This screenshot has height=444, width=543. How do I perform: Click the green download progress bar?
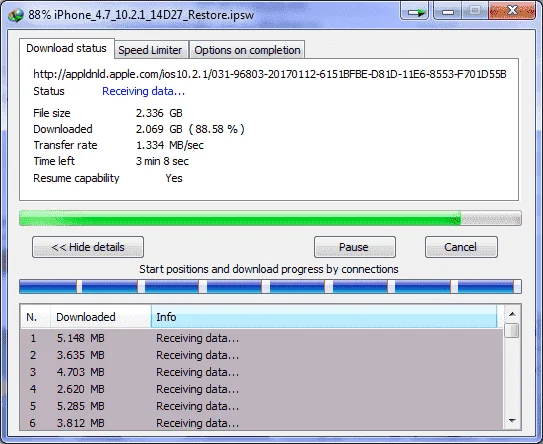pyautogui.click(x=270, y=218)
